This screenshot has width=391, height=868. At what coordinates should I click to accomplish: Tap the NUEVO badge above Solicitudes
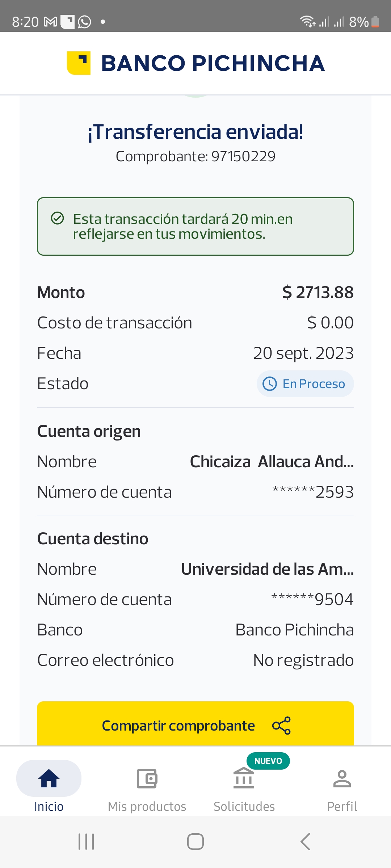click(x=268, y=761)
